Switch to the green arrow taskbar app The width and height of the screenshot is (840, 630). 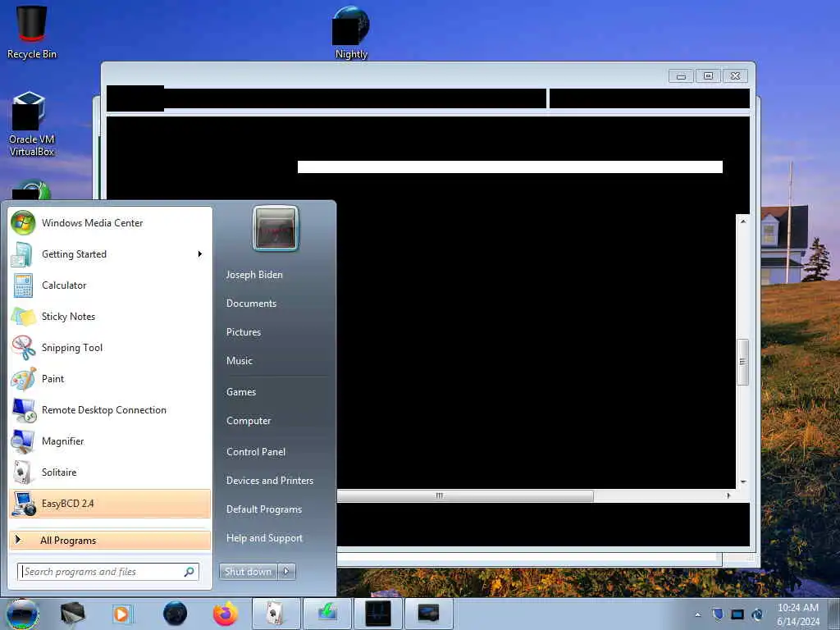point(327,614)
